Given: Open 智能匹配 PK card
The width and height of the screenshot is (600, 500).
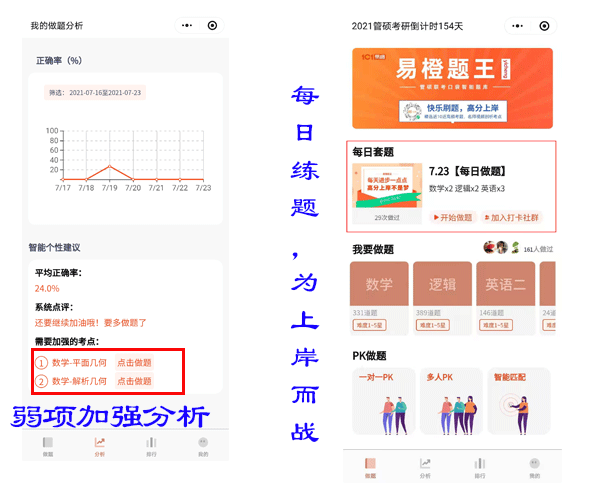Looking at the screenshot, I should point(519,401).
